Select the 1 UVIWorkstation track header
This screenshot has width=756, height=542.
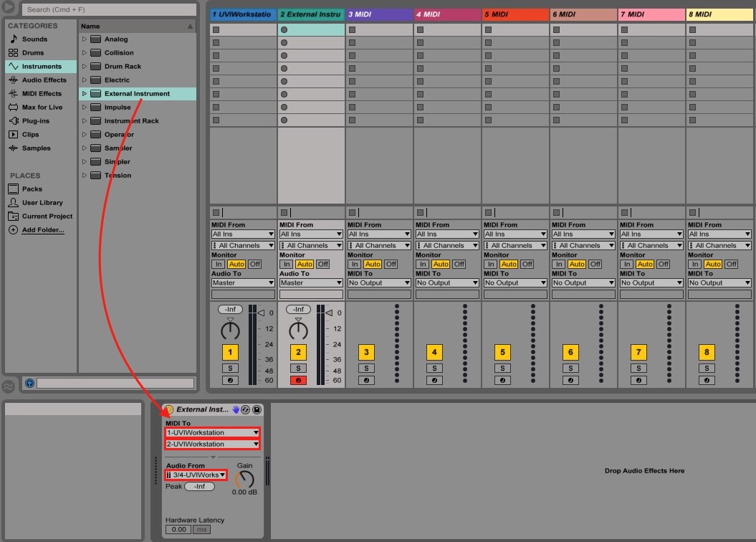tap(243, 14)
